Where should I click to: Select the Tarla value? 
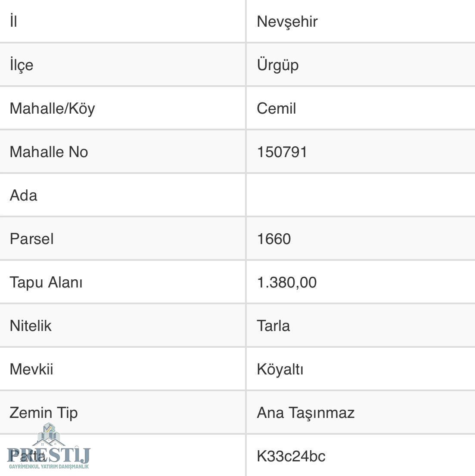(273, 326)
